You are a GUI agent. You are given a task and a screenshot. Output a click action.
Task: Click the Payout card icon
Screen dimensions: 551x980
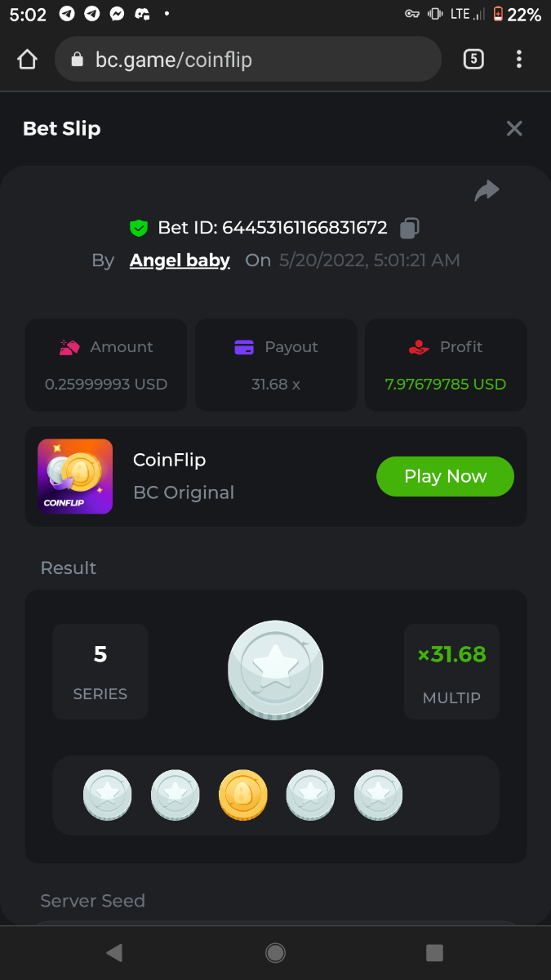click(244, 347)
